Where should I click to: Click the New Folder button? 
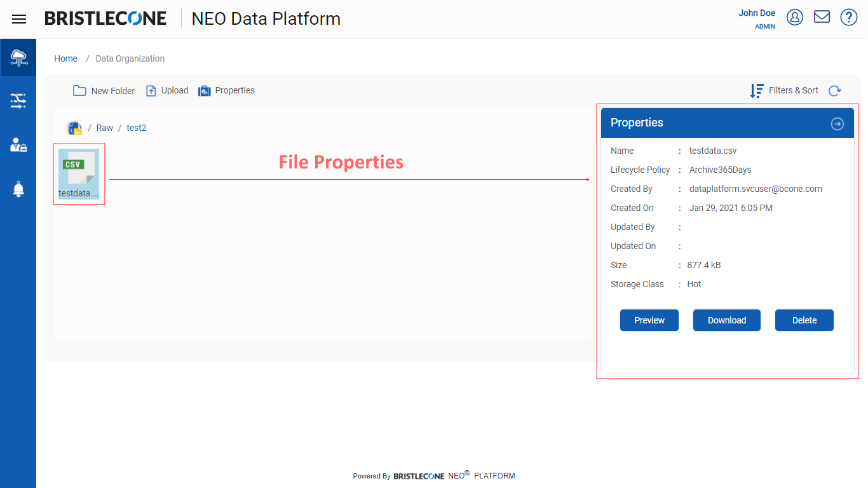[104, 91]
